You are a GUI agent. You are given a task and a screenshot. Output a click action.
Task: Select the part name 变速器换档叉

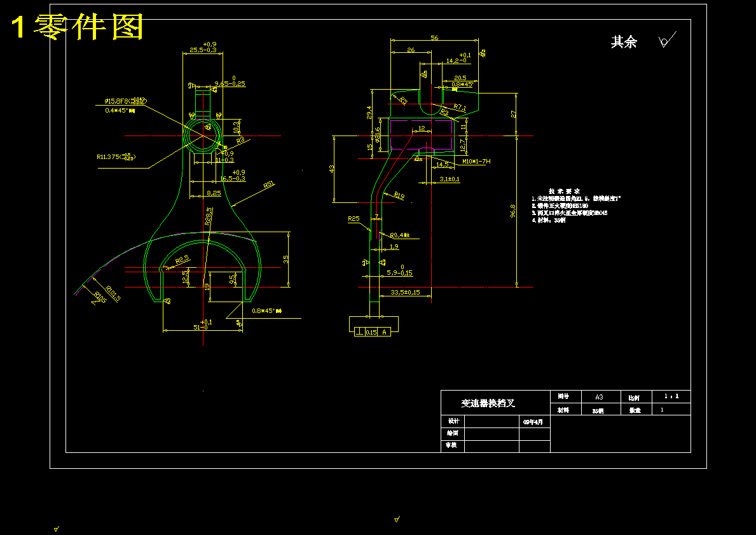point(488,403)
